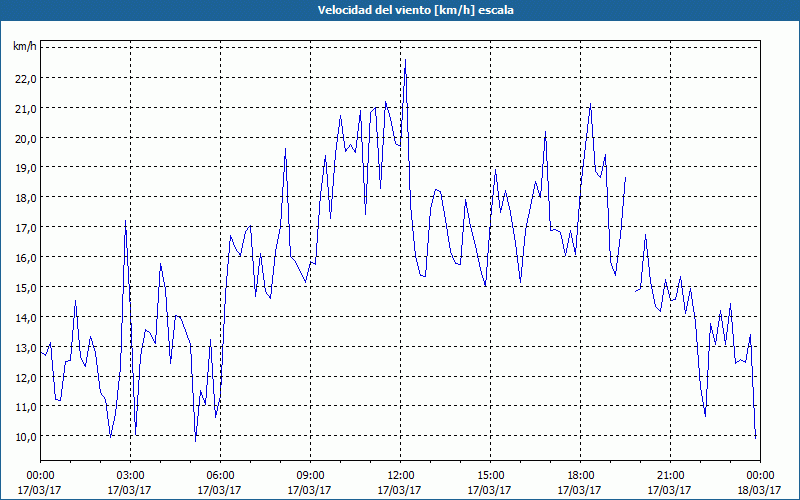Click the '22,0' y-axis label
Image resolution: width=800 pixels, height=500 pixels.
tap(25, 79)
